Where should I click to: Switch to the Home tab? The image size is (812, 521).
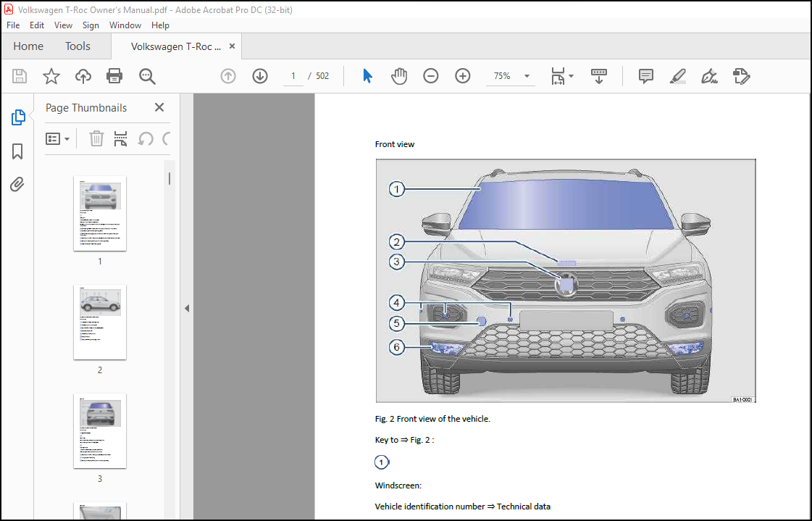pyautogui.click(x=28, y=46)
